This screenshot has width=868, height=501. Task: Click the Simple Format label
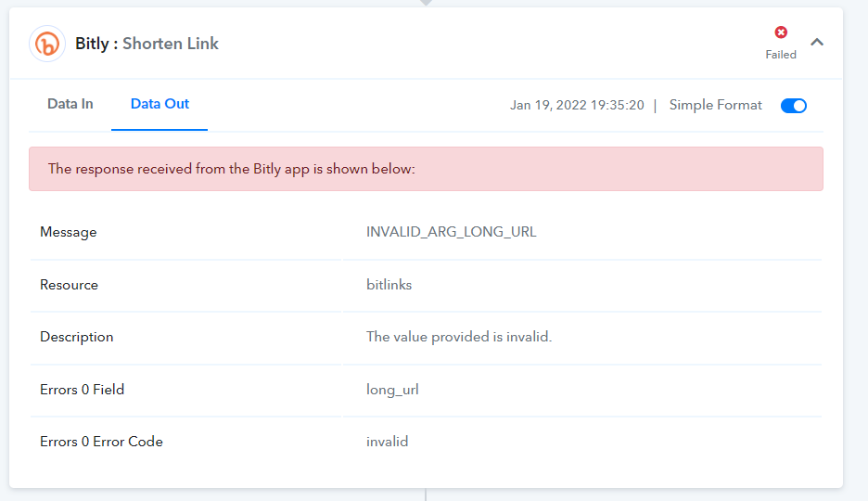coord(715,105)
